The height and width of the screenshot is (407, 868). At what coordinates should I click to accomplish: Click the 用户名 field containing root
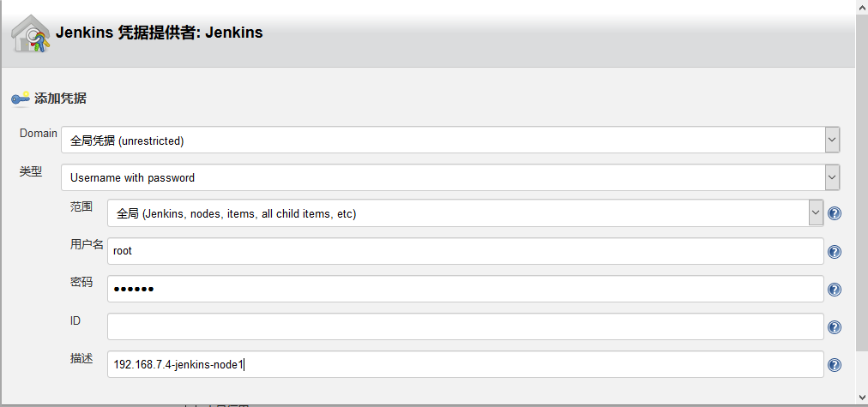click(x=465, y=251)
